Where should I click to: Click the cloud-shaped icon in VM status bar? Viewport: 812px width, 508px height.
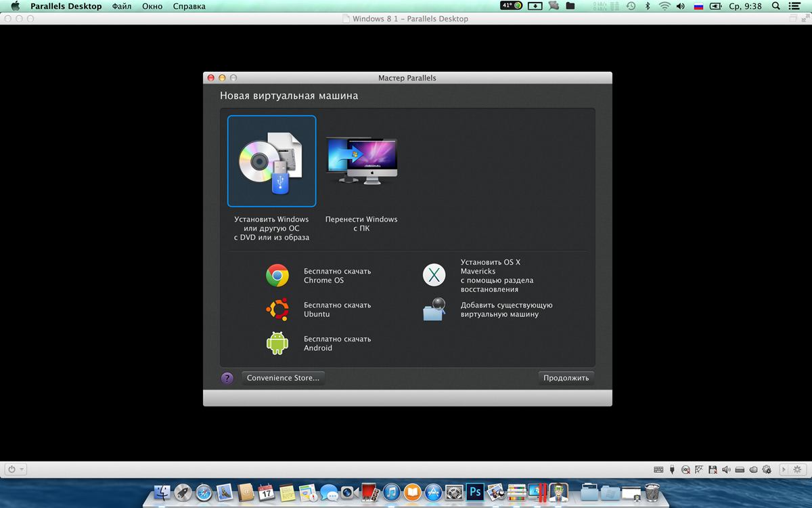[753, 469]
